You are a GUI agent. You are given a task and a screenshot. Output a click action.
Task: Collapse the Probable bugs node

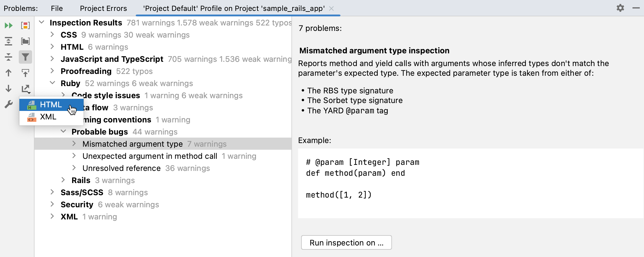[x=63, y=132]
